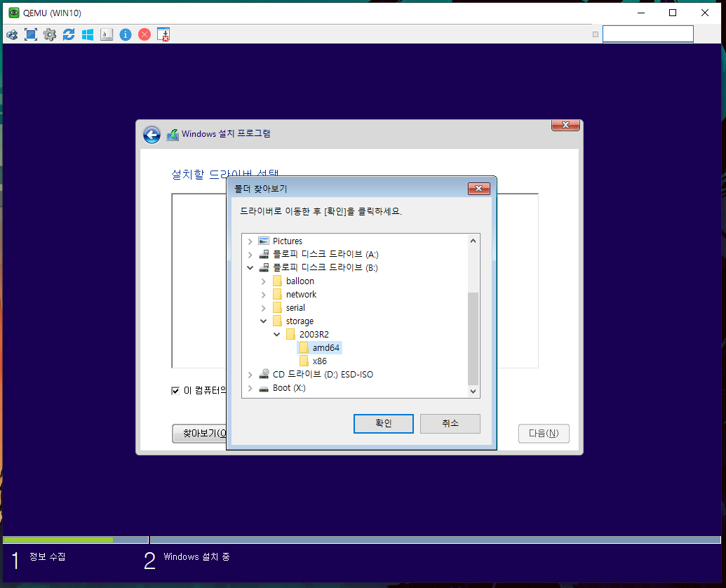Click the Pictures library icon
Image resolution: width=726 pixels, height=588 pixels.
[264, 241]
